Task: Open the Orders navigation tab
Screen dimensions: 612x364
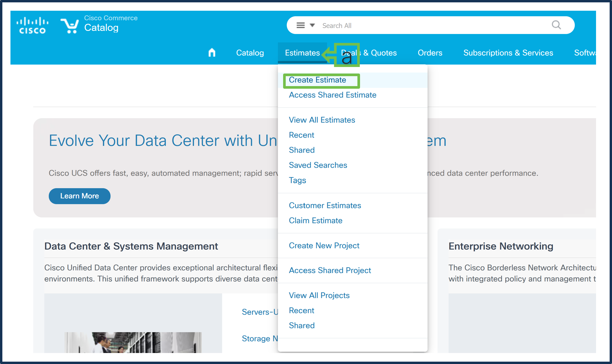Action: coord(430,53)
